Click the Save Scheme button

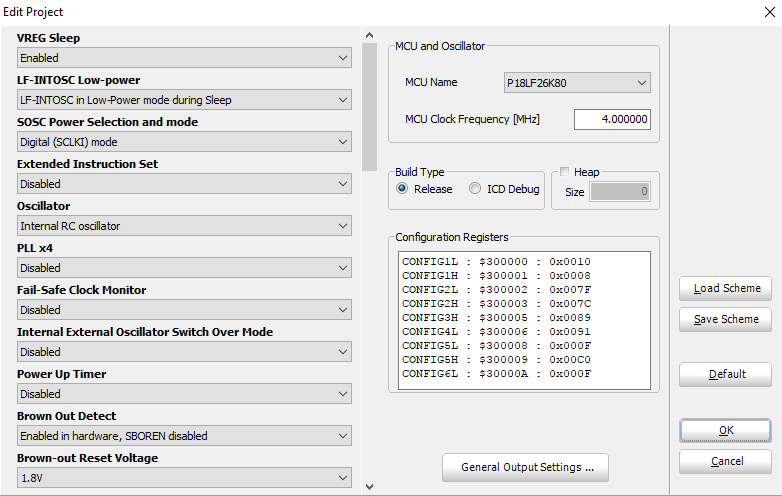pos(725,319)
